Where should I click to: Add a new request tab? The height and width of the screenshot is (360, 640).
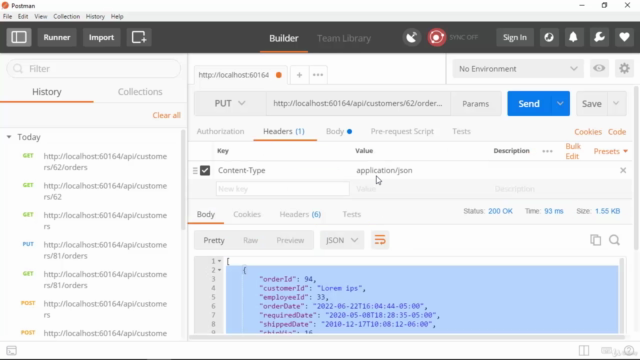[x=299, y=75]
